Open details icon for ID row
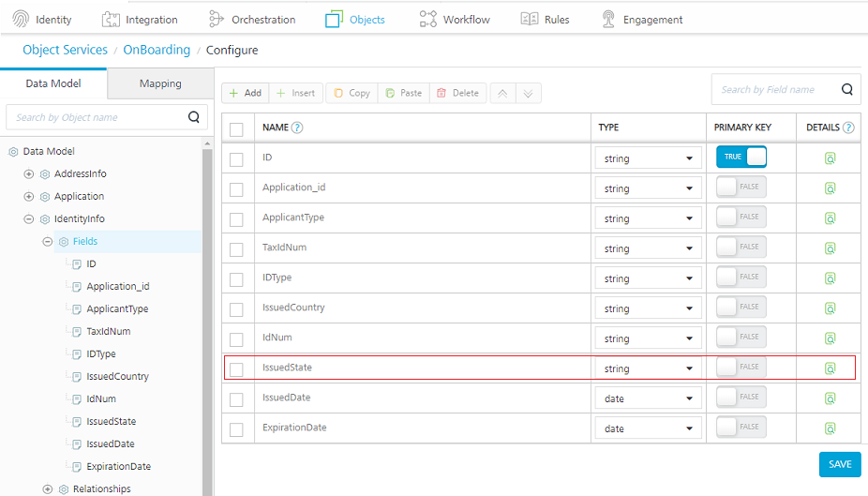Screen dimensions: 868x496 [830, 158]
